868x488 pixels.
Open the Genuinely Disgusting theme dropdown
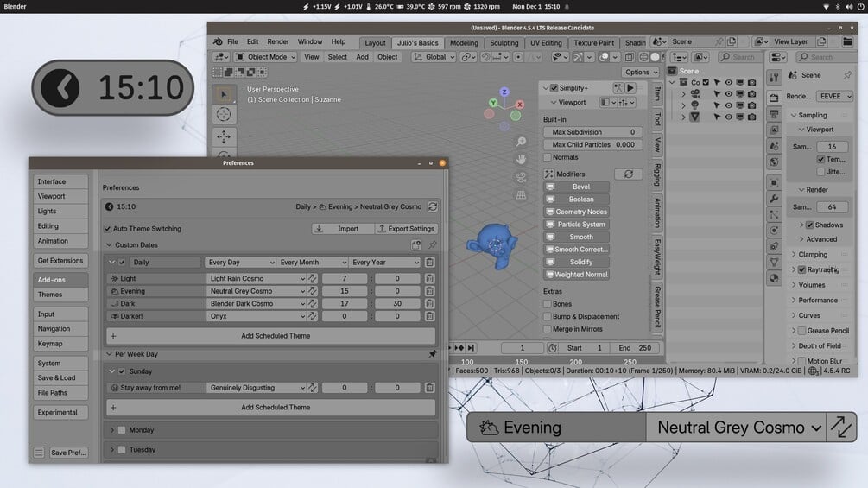[x=257, y=388]
